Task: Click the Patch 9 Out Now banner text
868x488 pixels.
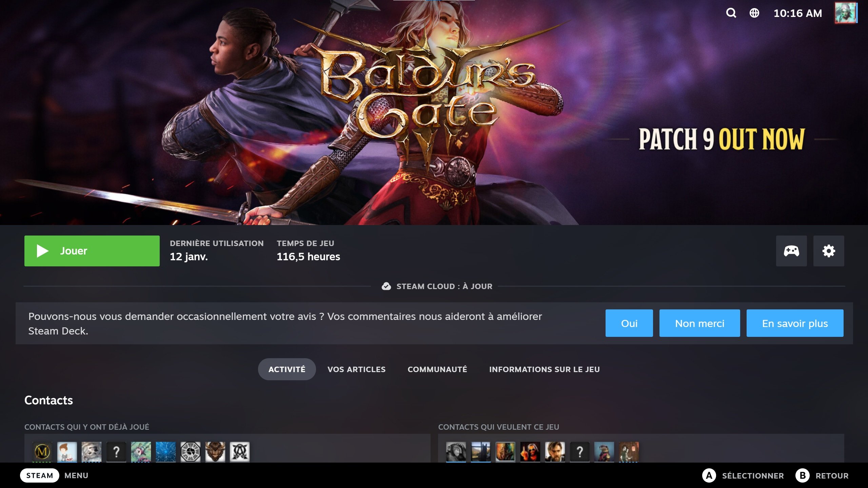Action: tap(722, 139)
